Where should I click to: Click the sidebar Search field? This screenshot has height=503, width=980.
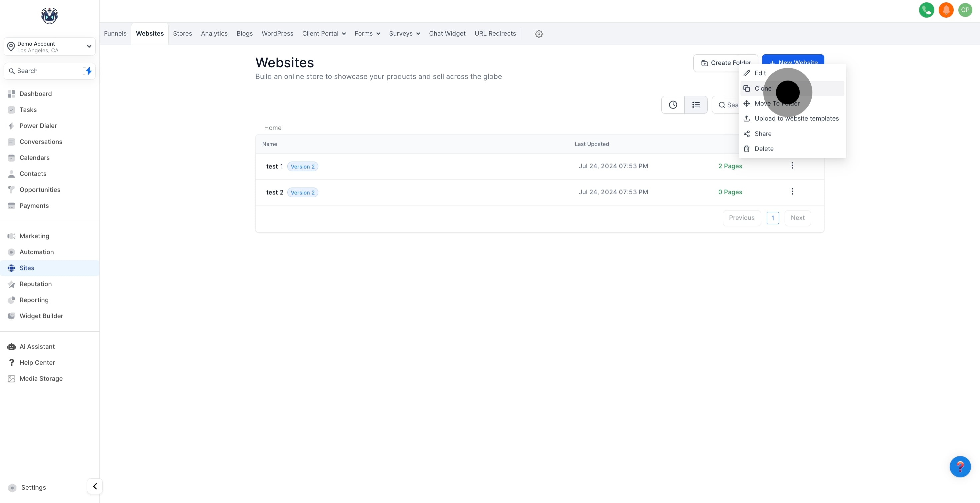(46, 71)
